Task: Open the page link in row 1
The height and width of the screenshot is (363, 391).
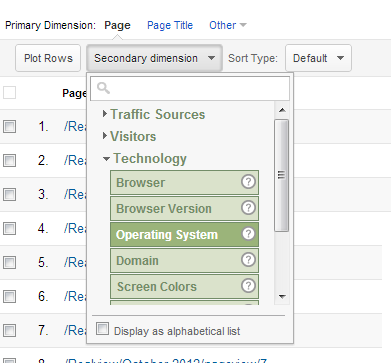Action: pyautogui.click(x=75, y=127)
